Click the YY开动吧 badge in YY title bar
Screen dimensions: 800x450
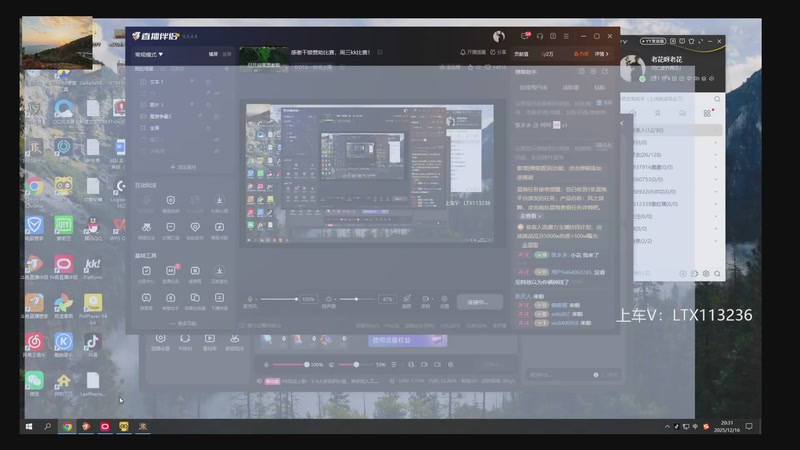point(653,41)
